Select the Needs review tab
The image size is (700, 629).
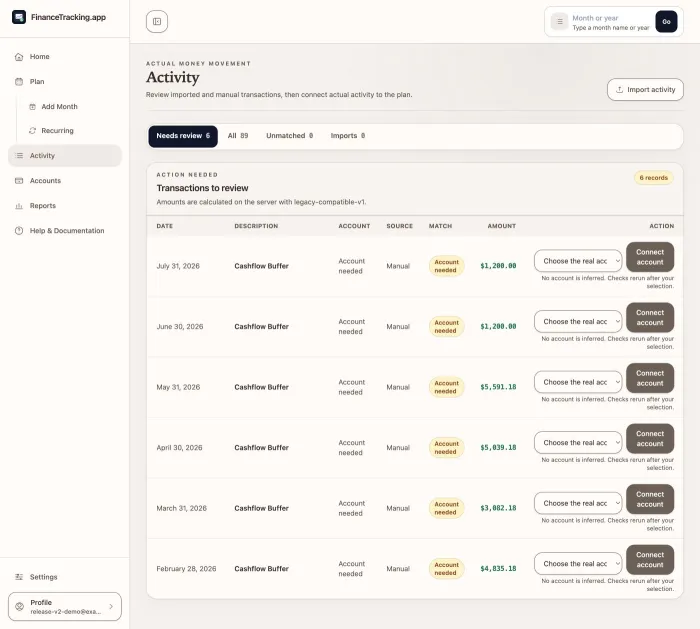coord(183,136)
